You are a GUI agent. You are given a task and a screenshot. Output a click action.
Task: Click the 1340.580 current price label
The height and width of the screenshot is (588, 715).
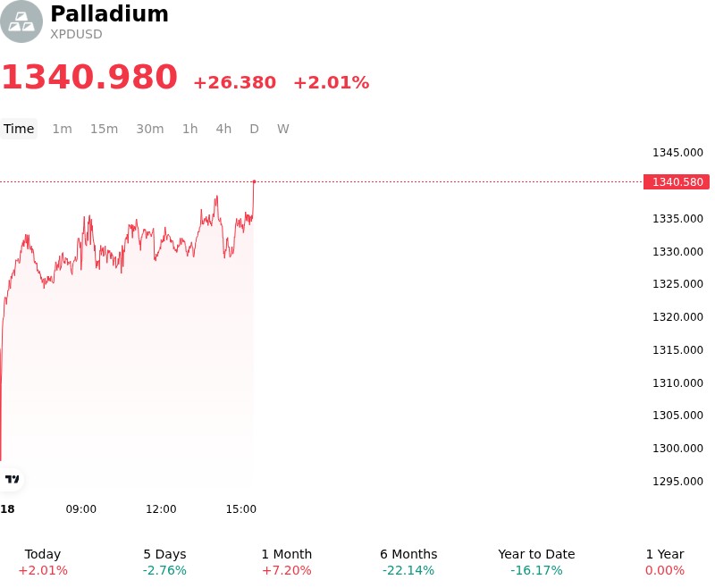(x=677, y=182)
